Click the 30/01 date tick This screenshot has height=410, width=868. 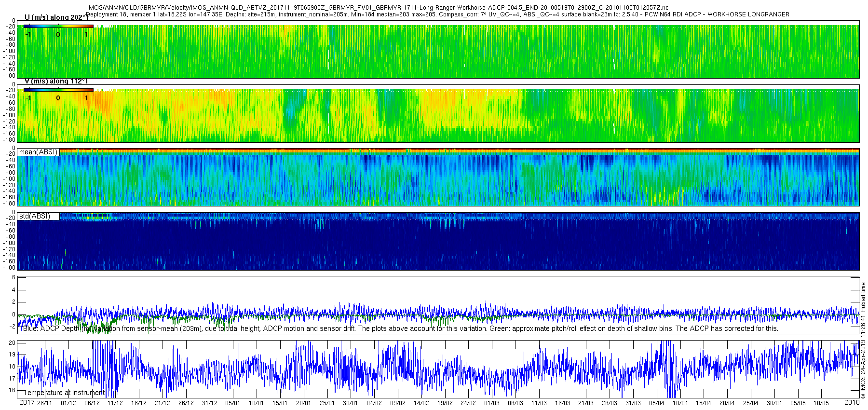pos(350,403)
